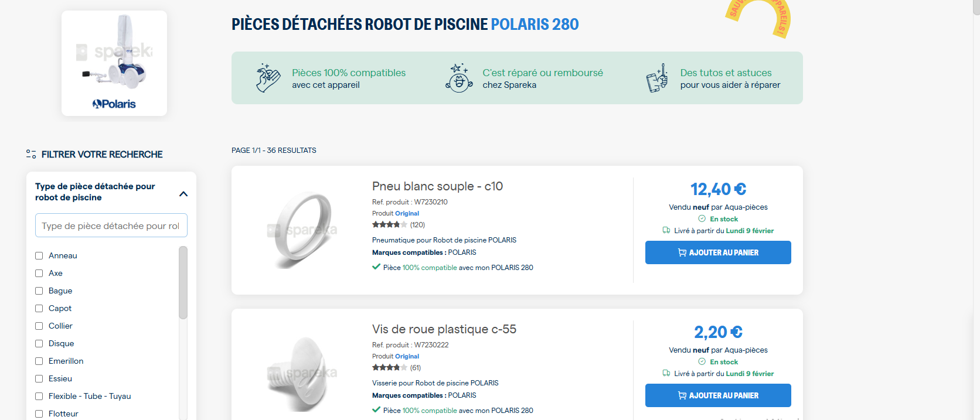Click the smiley icon for C'est réparé ou remboursé

point(459,78)
